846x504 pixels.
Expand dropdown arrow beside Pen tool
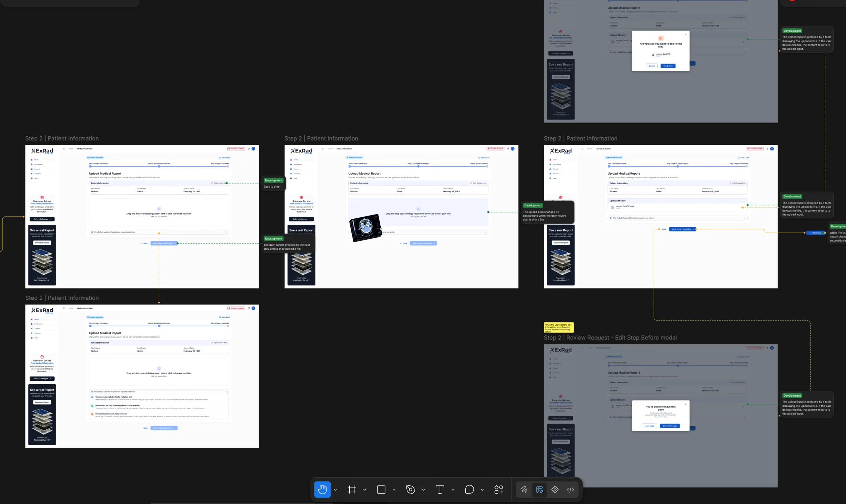[x=423, y=490]
